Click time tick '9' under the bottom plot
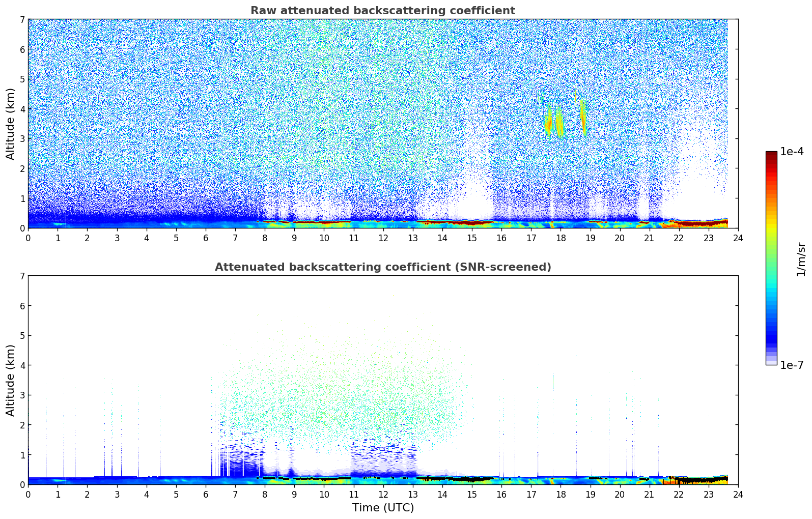Image resolution: width=812 pixels, height=519 pixels. coord(294,494)
